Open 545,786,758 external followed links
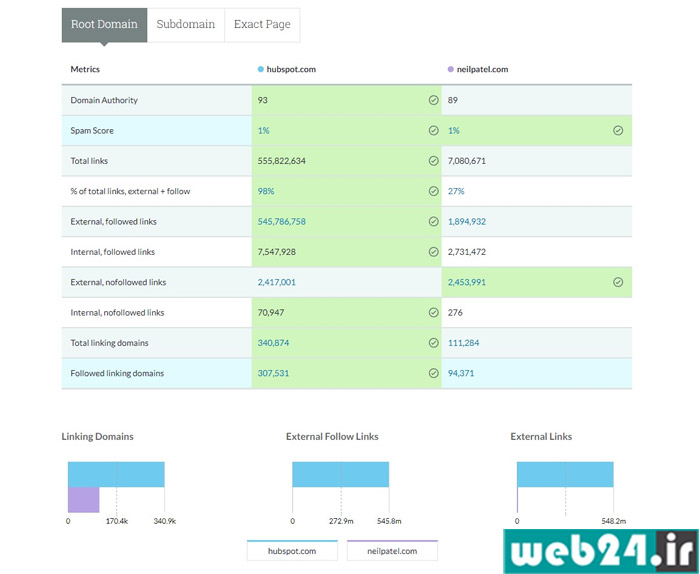Viewport: 700px width, 574px height. tap(282, 222)
